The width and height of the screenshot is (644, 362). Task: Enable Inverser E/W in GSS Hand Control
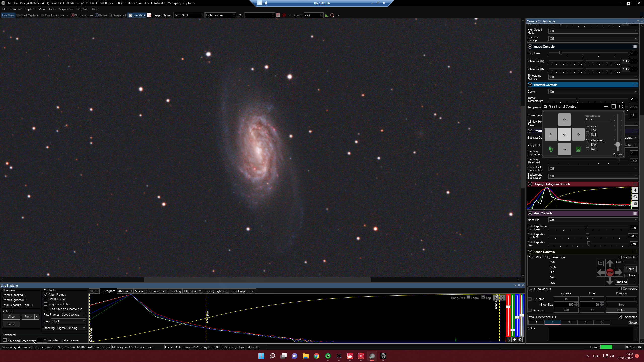[588, 130]
